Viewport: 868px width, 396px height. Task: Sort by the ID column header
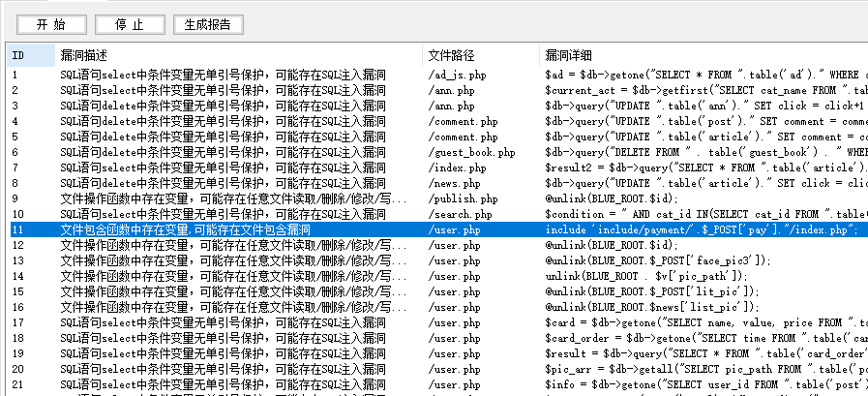[30, 55]
